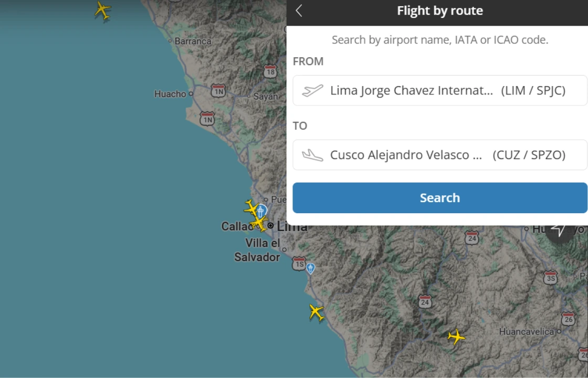Open the TO airport selector showing Cusco

click(440, 154)
